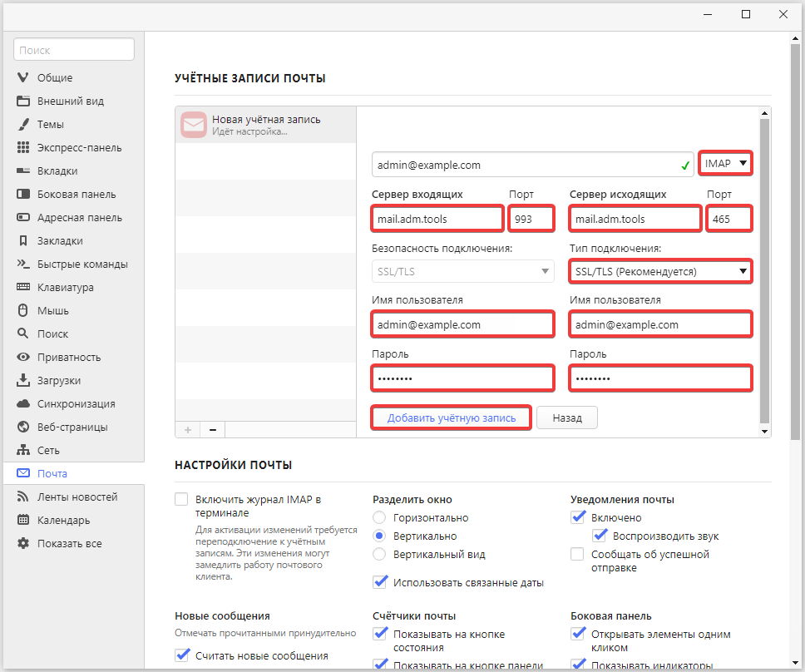Open Feeds settings RSS icon
The image size is (805, 672).
click(x=23, y=497)
